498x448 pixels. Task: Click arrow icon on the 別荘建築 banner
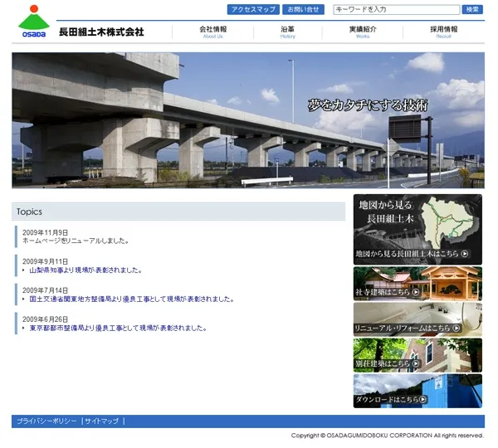[x=416, y=363]
